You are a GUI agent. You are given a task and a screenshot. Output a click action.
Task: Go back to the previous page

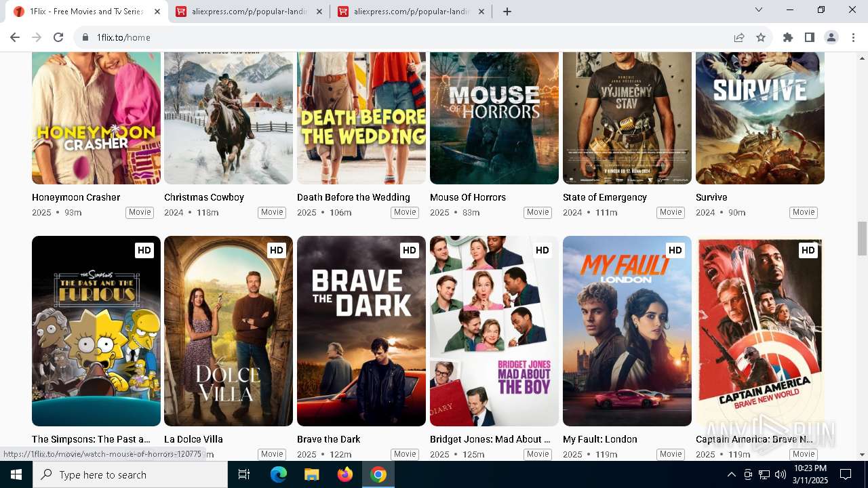(x=15, y=37)
